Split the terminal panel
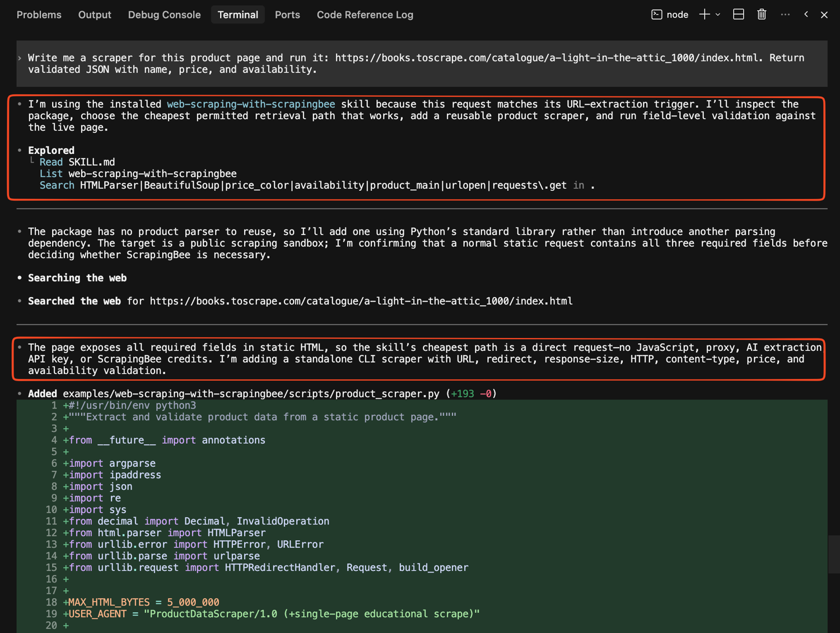The image size is (840, 633). (x=739, y=15)
